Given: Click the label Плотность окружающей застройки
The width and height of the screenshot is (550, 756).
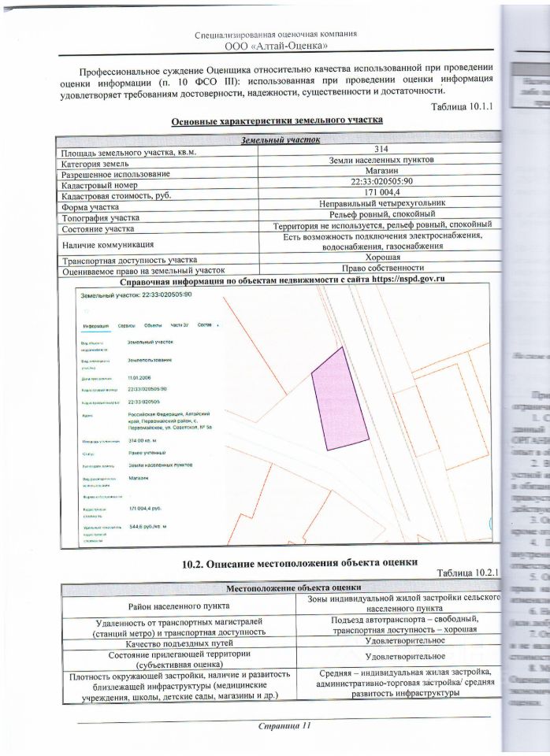Looking at the screenshot, I should pos(180,686).
